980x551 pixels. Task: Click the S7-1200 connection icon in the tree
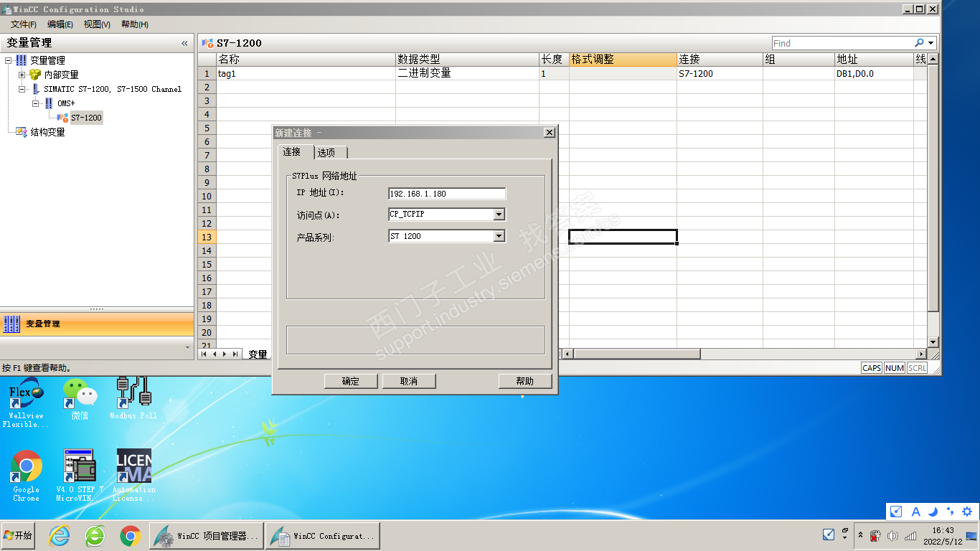click(x=63, y=118)
